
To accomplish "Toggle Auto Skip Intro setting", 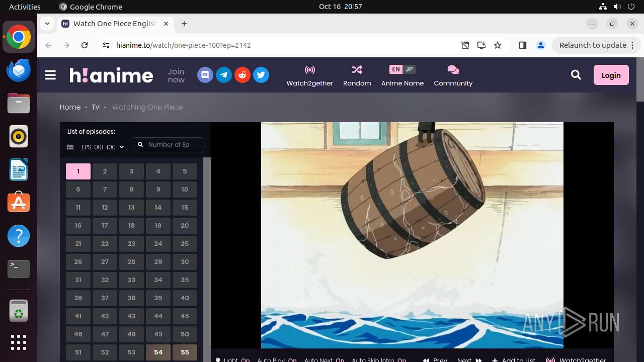I will (379, 359).
